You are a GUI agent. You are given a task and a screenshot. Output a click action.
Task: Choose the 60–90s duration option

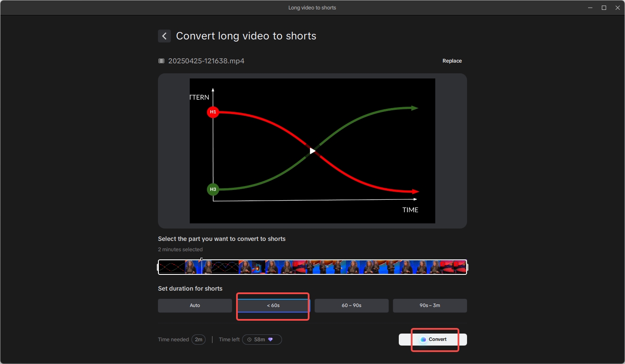pyautogui.click(x=351, y=305)
